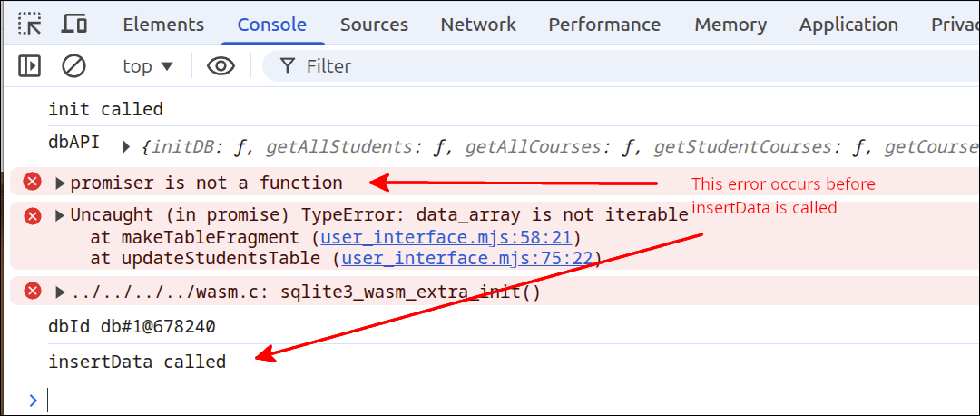
Task: Go to the Memory tab
Action: point(730,25)
